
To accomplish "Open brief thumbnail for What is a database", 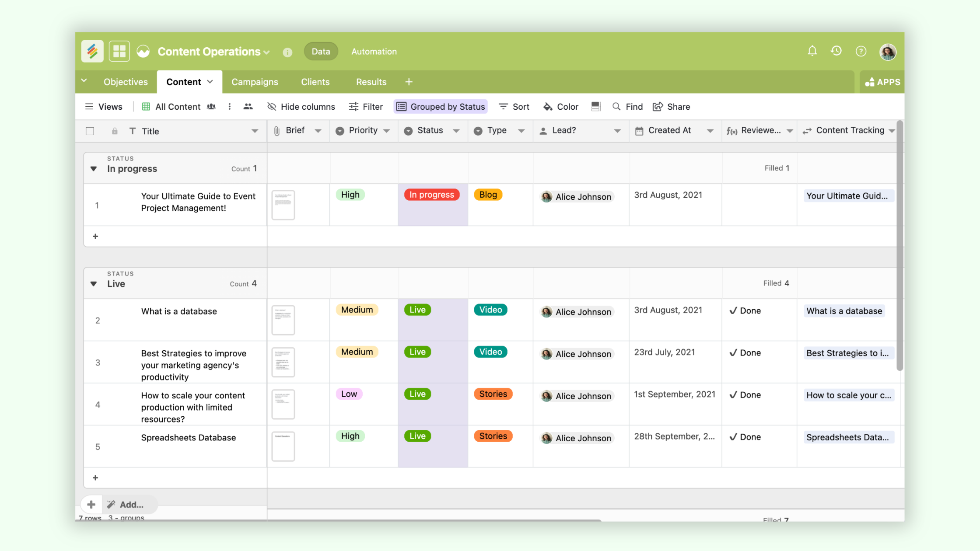I will [283, 320].
